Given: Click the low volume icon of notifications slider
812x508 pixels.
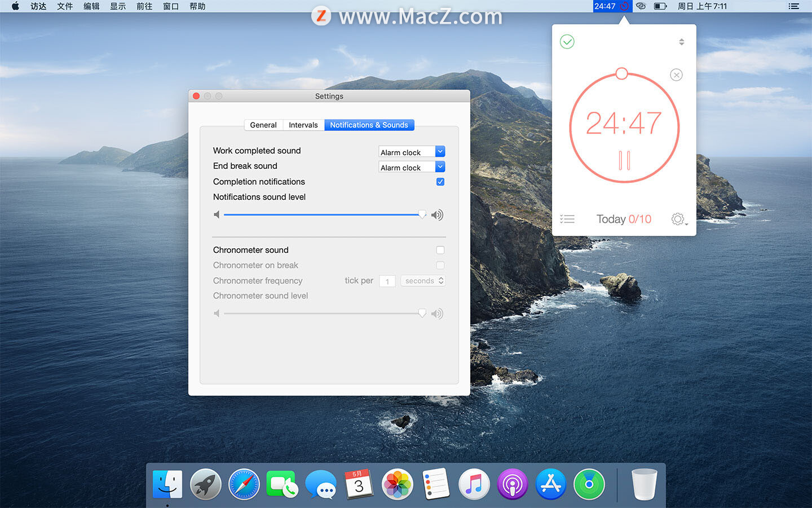Looking at the screenshot, I should coord(217,214).
